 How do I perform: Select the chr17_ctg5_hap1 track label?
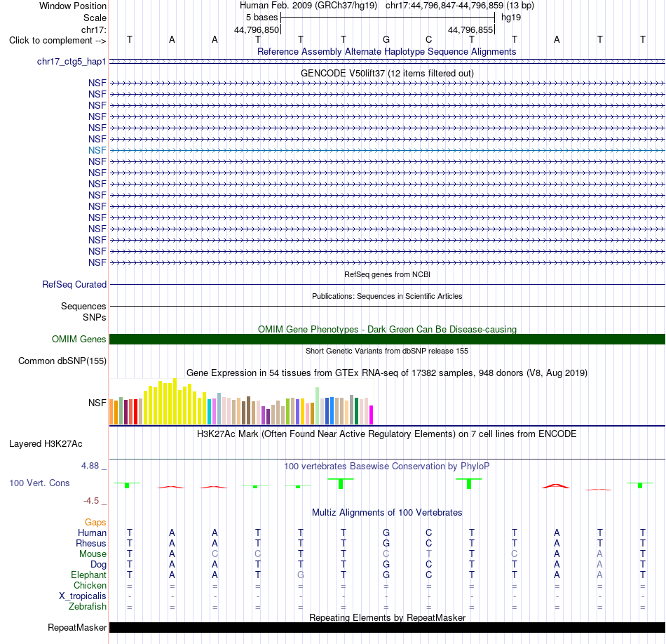coord(72,62)
